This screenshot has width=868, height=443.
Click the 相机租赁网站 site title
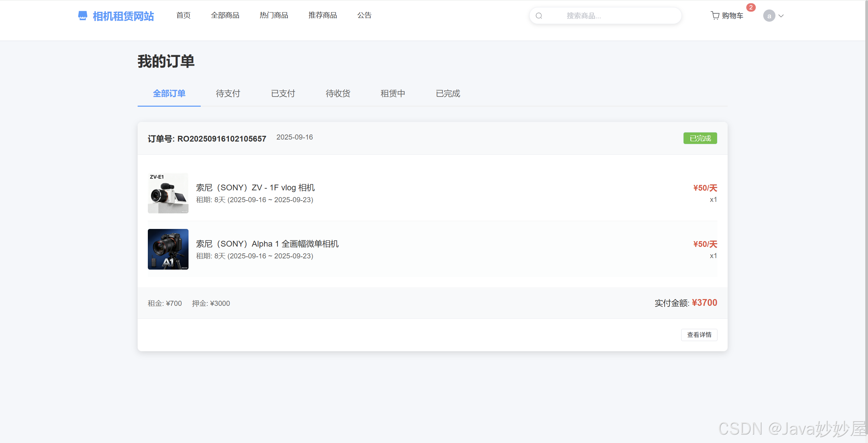click(x=123, y=16)
